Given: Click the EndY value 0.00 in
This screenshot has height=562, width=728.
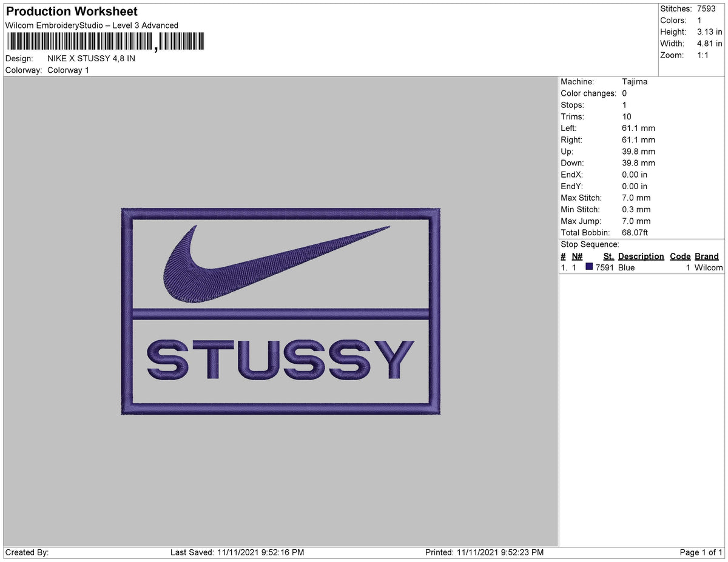Looking at the screenshot, I should click(635, 186).
